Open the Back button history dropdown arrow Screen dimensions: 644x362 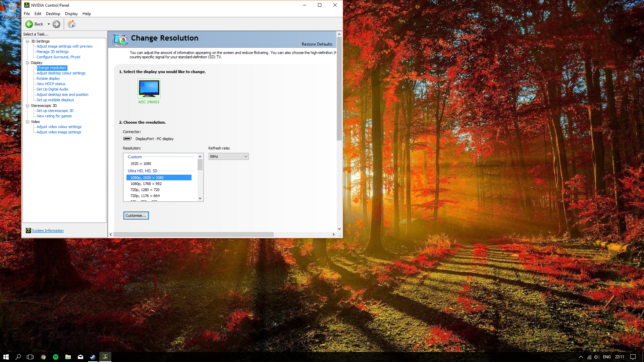point(49,24)
